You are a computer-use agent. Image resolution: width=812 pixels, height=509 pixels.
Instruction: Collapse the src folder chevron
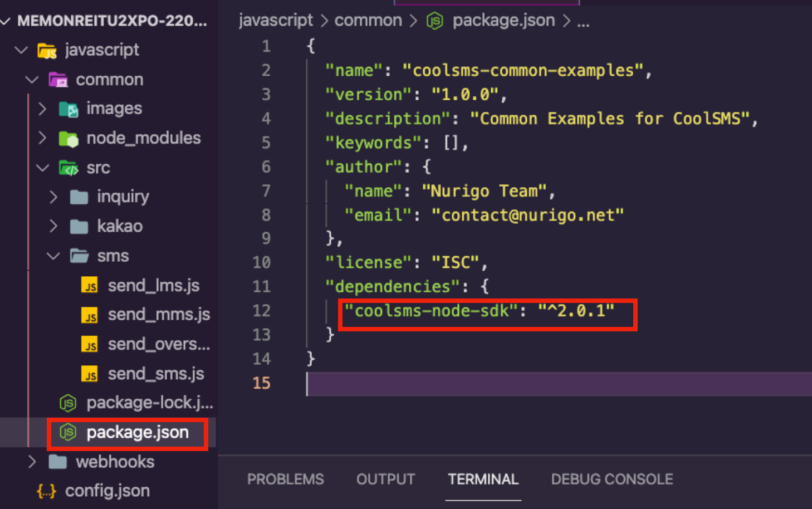point(43,168)
